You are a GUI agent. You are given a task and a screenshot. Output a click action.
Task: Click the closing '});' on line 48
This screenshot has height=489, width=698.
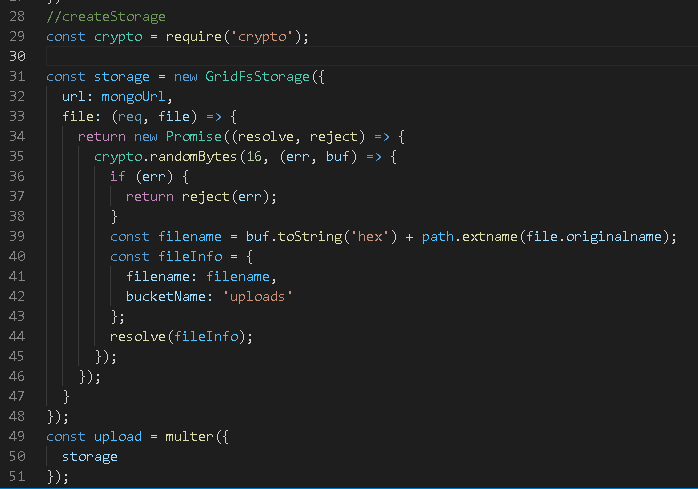[x=57, y=417]
